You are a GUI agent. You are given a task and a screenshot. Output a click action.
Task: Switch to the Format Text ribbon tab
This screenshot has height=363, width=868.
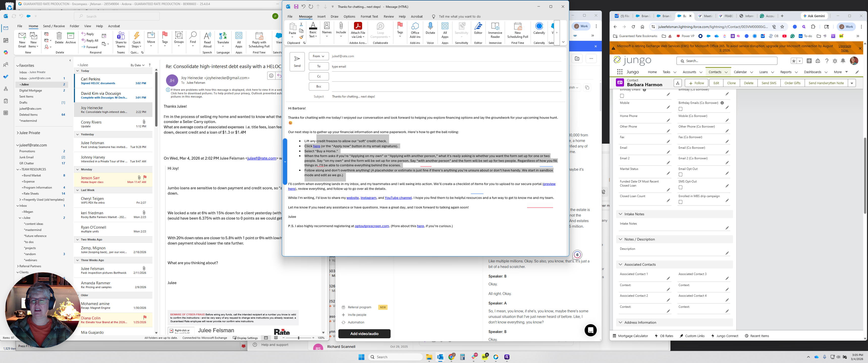[x=369, y=16]
